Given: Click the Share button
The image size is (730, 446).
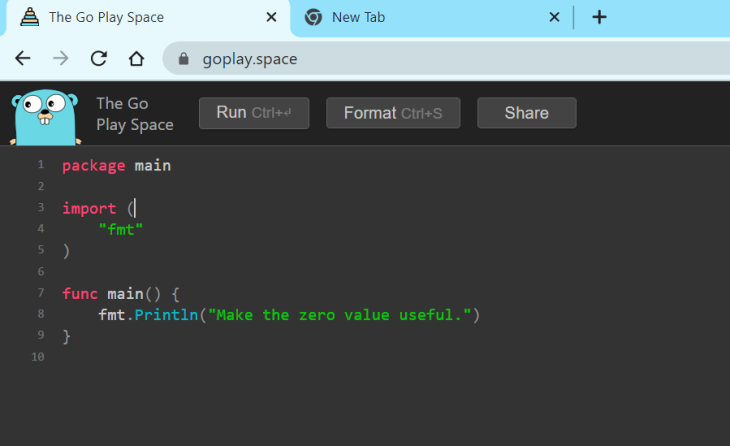Looking at the screenshot, I should click(x=526, y=113).
